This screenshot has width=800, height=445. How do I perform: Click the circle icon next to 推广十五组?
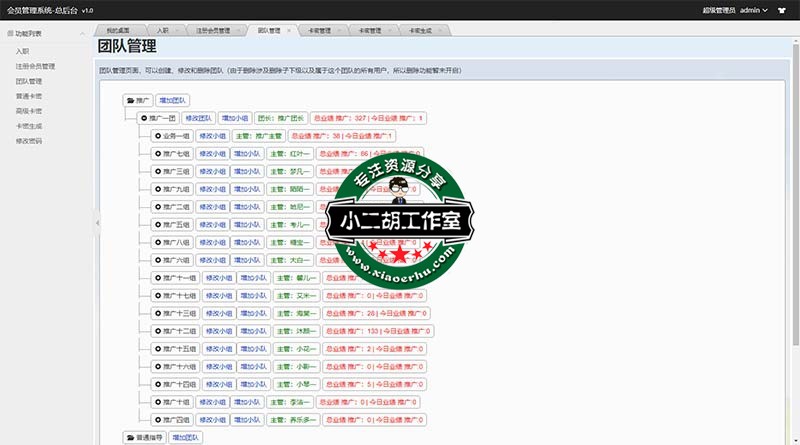tap(157, 349)
